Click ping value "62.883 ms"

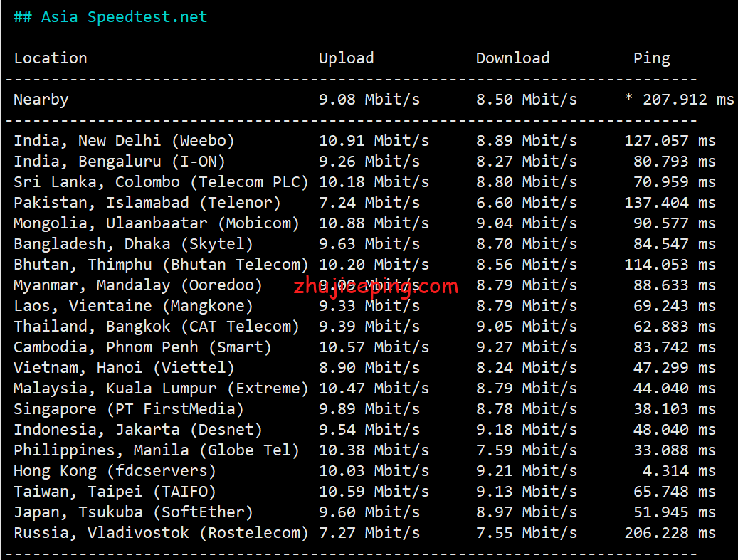click(675, 327)
